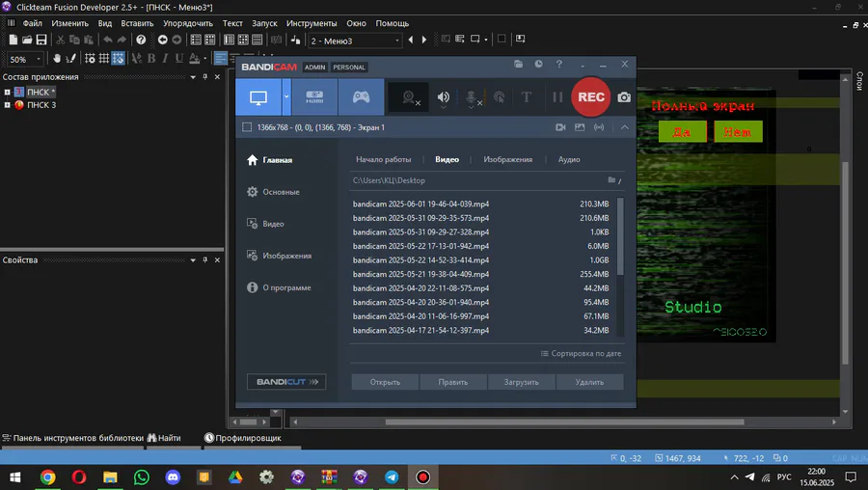Toggle mouse cursor effects in Bandicam
The image size is (868, 490).
tap(499, 97)
